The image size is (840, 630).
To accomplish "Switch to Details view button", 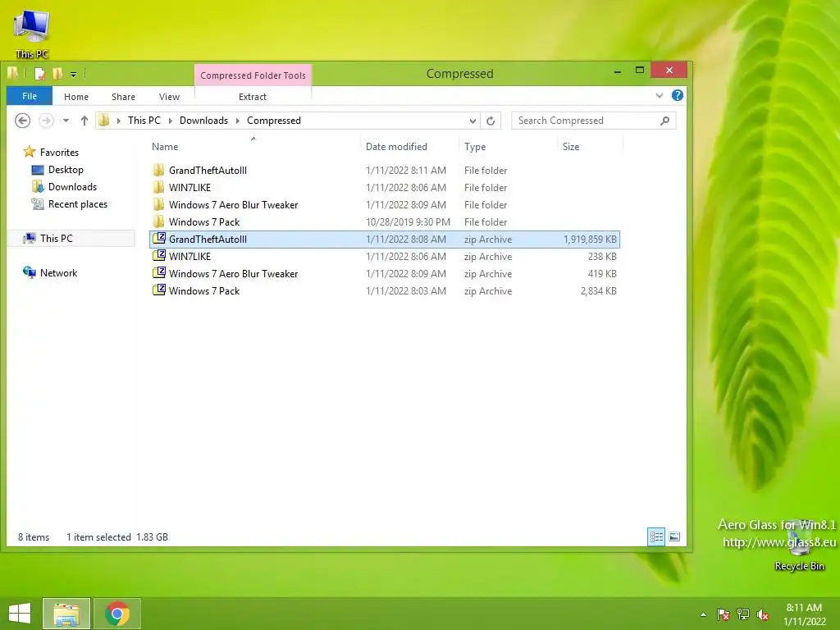I will click(656, 536).
